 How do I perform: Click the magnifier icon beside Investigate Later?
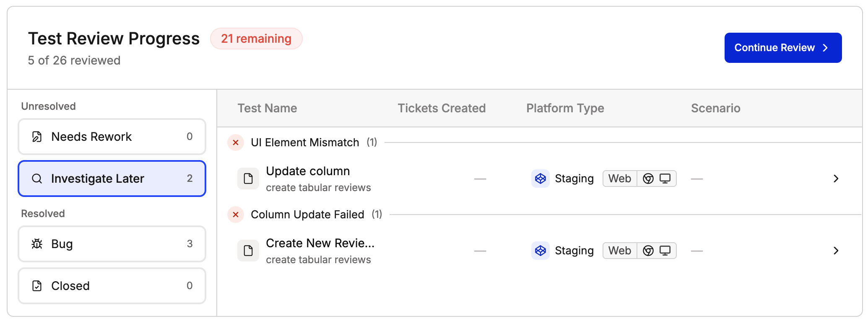coord(37,179)
